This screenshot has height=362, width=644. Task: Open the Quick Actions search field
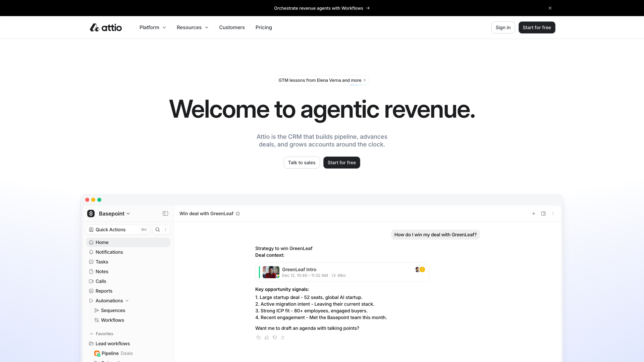coord(118,230)
